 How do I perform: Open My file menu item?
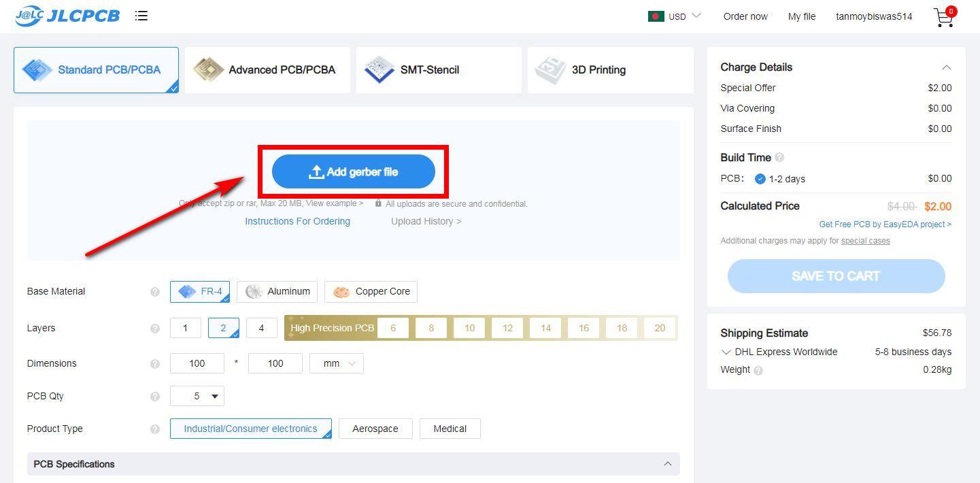tap(802, 16)
